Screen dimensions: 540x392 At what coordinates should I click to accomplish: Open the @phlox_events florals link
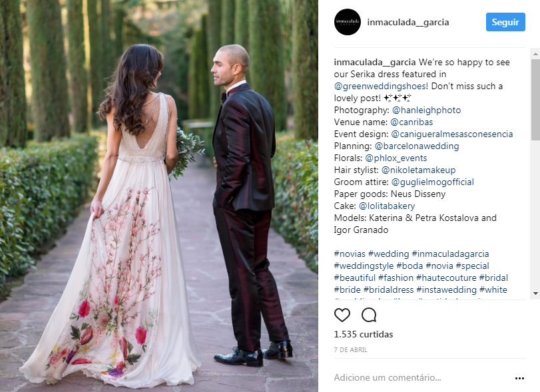tap(396, 158)
